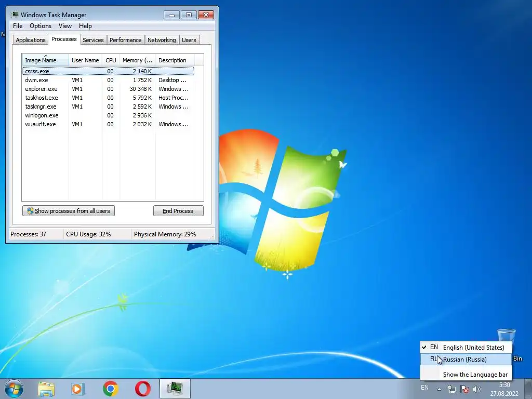
Task: Choose Russian (Russia) input language
Action: coord(466,360)
